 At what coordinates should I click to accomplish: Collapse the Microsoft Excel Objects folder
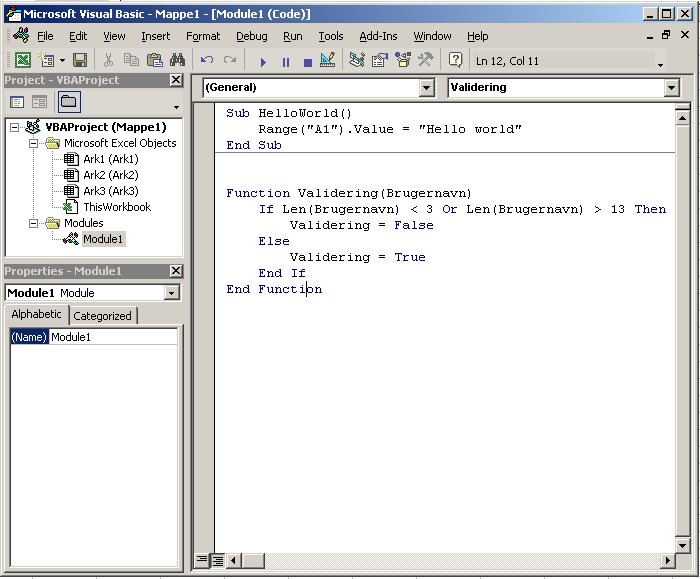pos(33,143)
